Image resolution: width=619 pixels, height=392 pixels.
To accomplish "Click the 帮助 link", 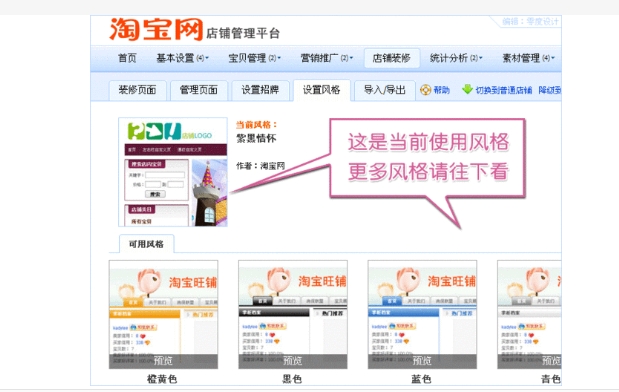I will click(441, 90).
